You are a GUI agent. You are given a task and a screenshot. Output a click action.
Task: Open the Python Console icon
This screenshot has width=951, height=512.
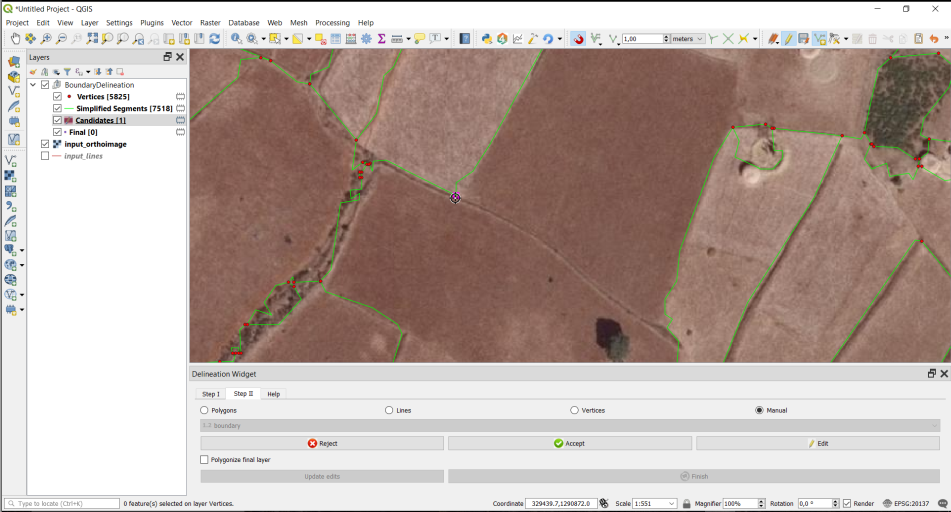coord(487,39)
